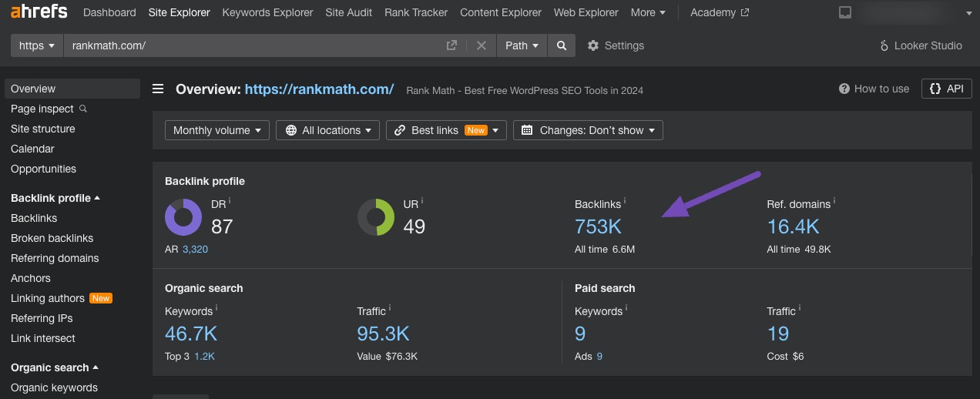Click info icon next to UR
The height and width of the screenshot is (399, 980).
pos(422,201)
